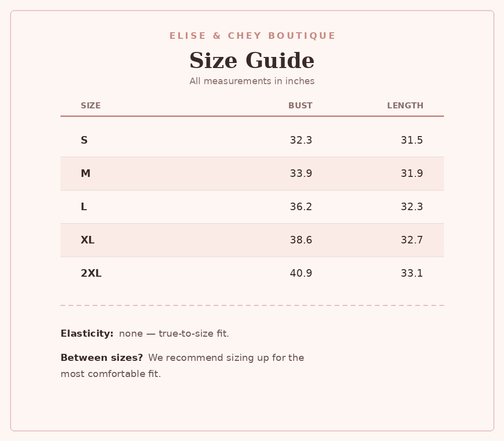
Task: Select bust value 32.3 for size S
Action: pyautogui.click(x=301, y=140)
